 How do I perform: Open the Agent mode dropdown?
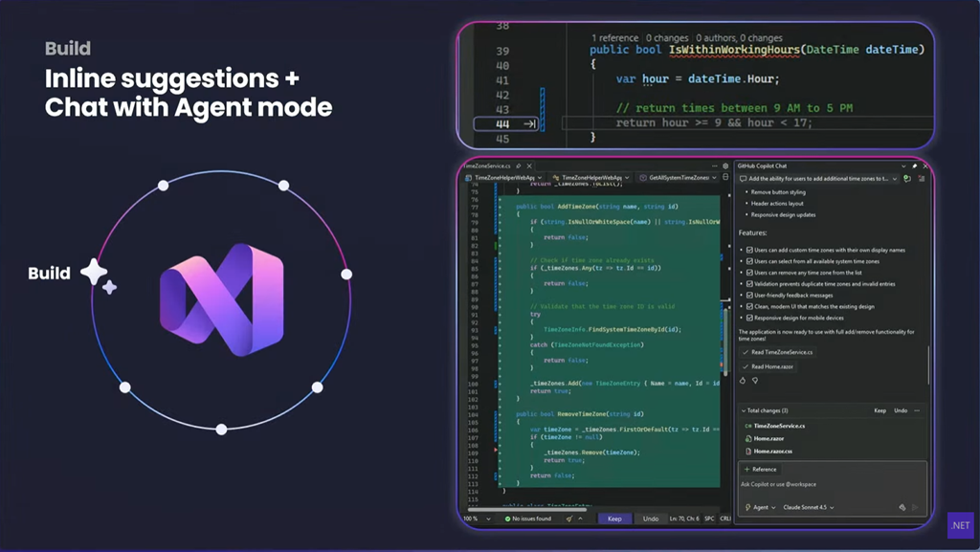click(760, 507)
